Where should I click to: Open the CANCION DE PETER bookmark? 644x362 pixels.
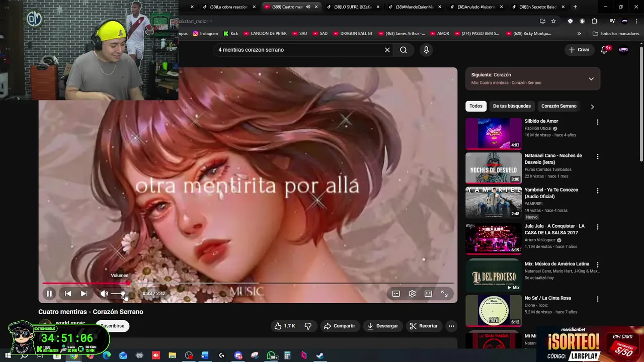[x=265, y=34]
